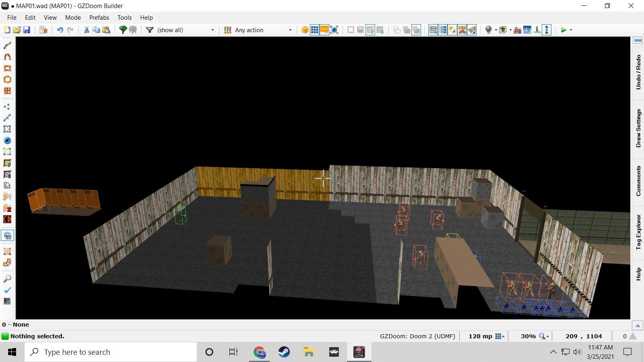Switch to Linedefs mode
The width and height of the screenshot is (644, 362).
click(7, 118)
